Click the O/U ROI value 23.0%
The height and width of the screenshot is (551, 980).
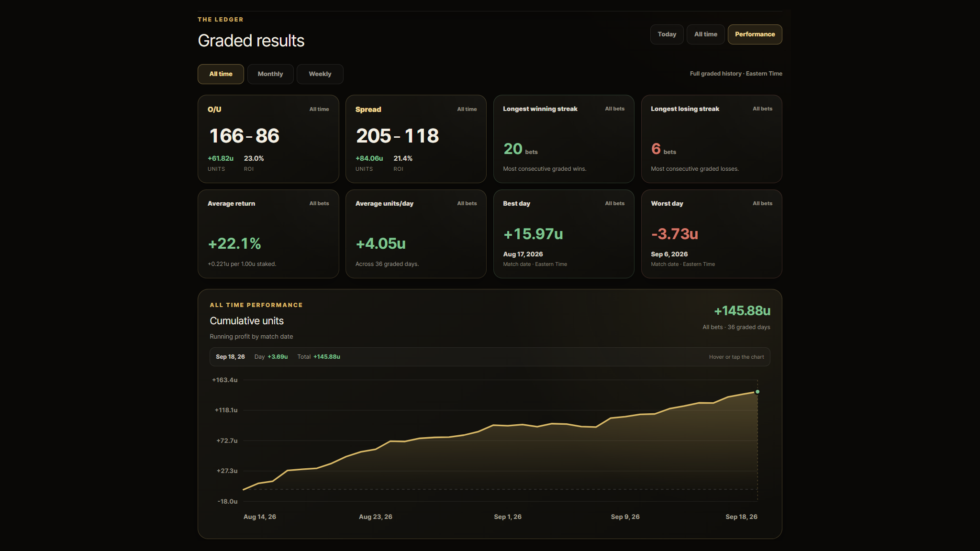pos(254,158)
